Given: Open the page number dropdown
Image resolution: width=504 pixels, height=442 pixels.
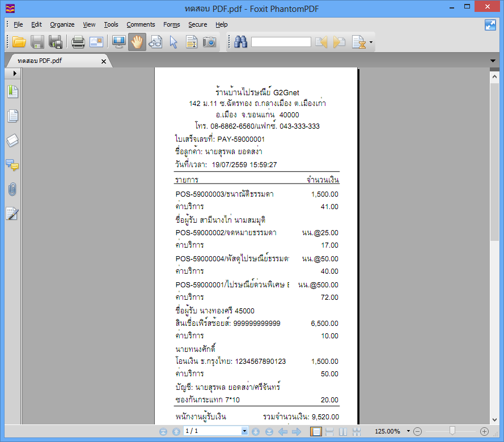Looking at the screenshot, I should [244, 431].
